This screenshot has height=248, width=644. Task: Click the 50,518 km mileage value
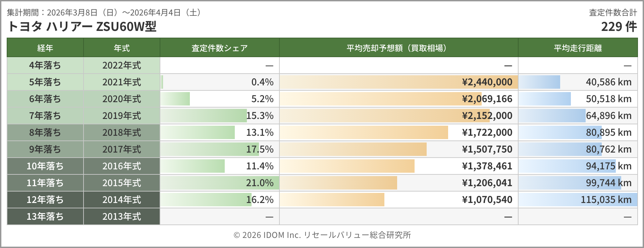(x=608, y=99)
